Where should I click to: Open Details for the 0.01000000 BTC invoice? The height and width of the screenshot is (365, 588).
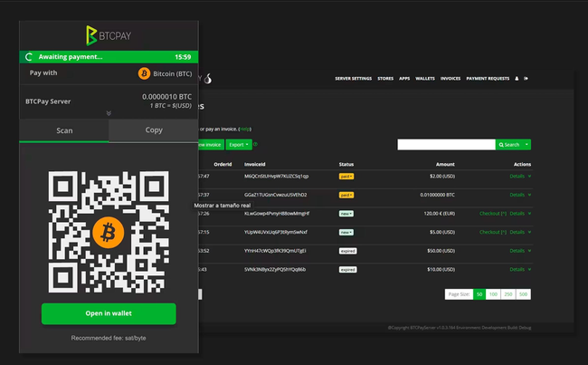517,195
